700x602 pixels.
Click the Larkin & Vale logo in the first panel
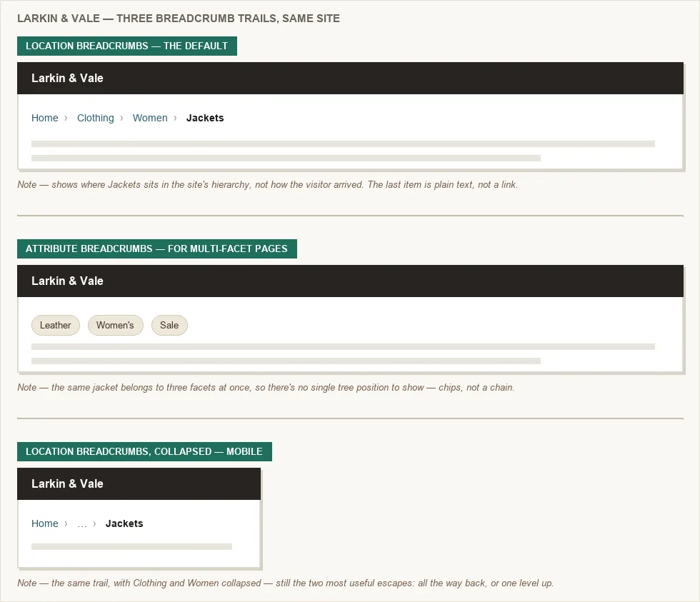(67, 78)
